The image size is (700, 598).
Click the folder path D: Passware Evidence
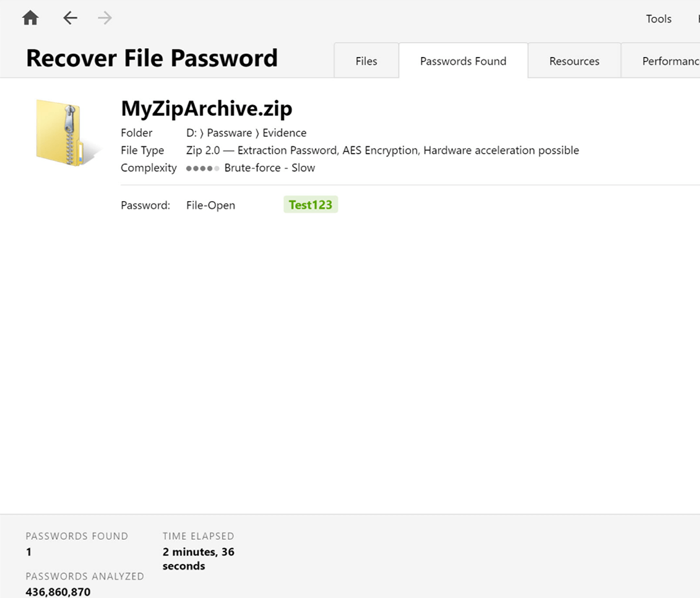tap(246, 132)
